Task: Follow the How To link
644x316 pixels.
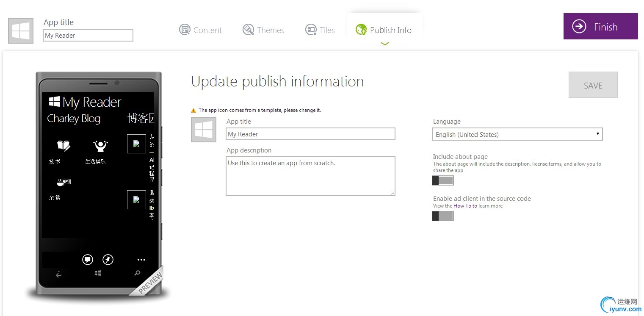Action: 465,206
